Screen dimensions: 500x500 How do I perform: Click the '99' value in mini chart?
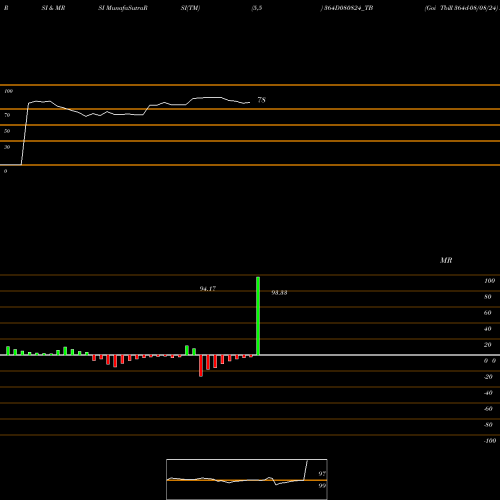[x=322, y=486]
